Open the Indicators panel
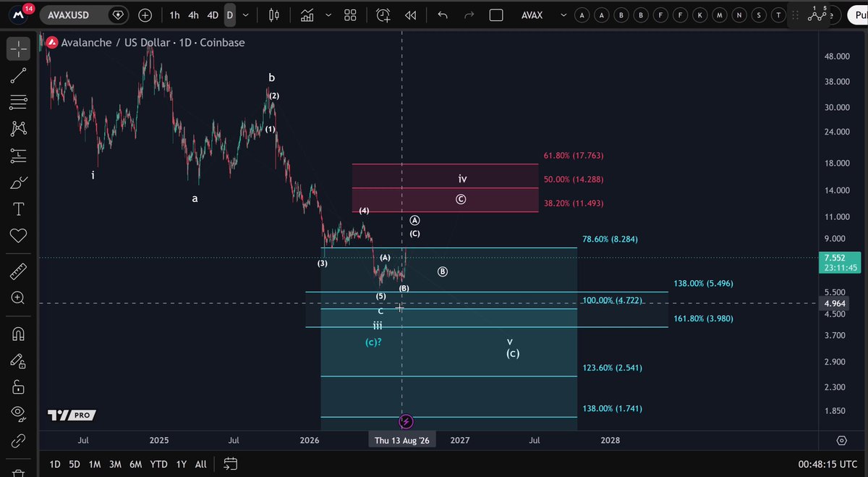Screen dimensions: 868x477 click(x=307, y=15)
